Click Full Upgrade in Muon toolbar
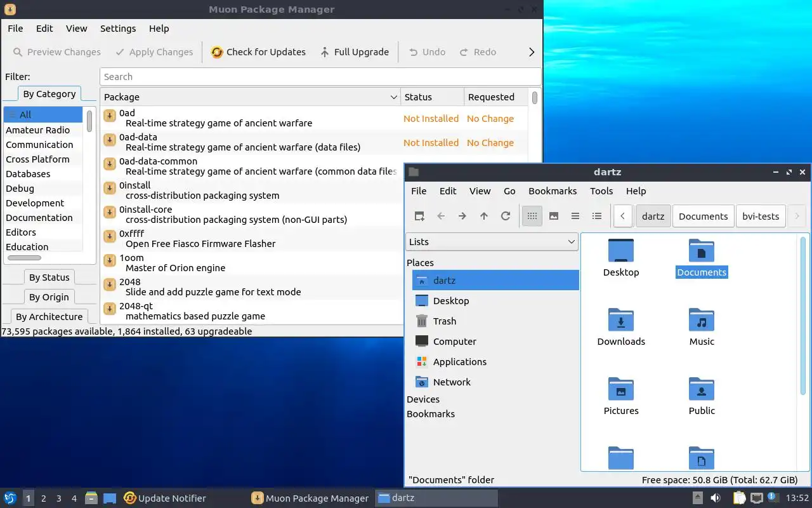 click(x=354, y=52)
